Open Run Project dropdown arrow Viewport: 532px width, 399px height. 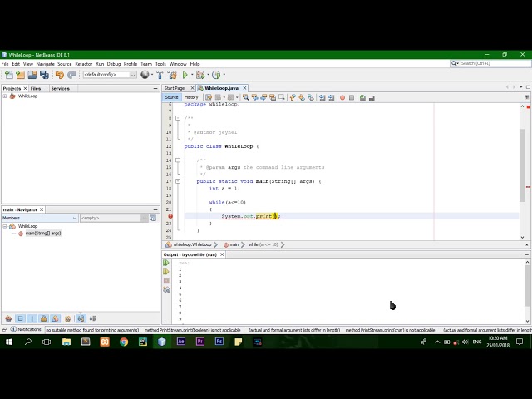[192, 75]
